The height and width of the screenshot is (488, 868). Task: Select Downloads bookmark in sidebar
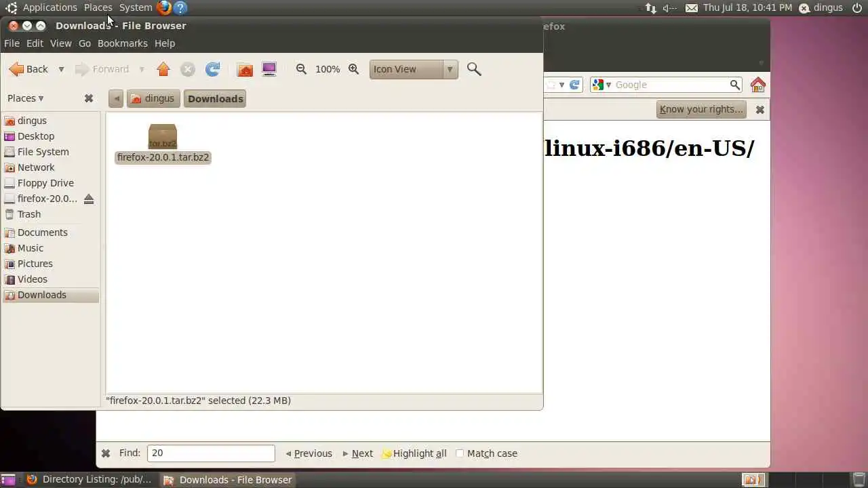tap(51, 295)
